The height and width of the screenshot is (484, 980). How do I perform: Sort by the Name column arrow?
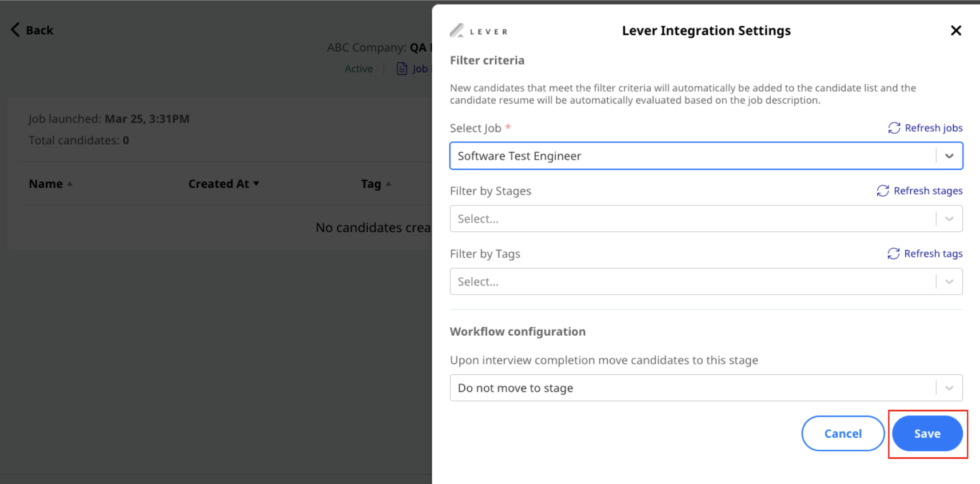click(x=70, y=184)
